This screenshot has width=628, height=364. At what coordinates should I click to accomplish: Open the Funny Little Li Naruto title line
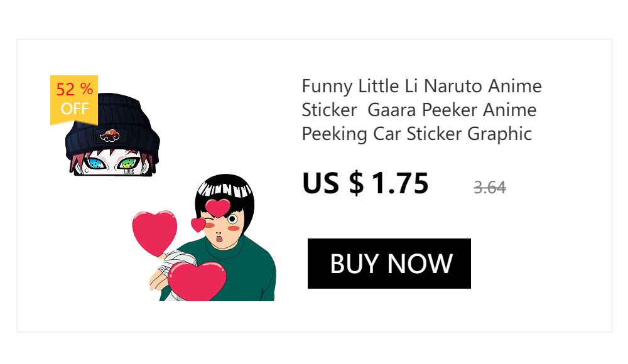tap(421, 85)
